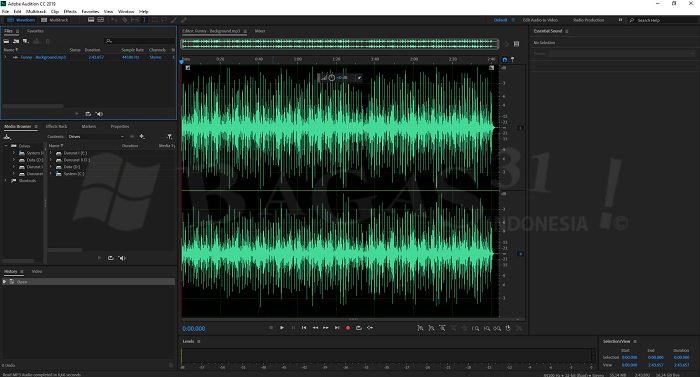Click Move Playhead to Previous button

[304, 328]
